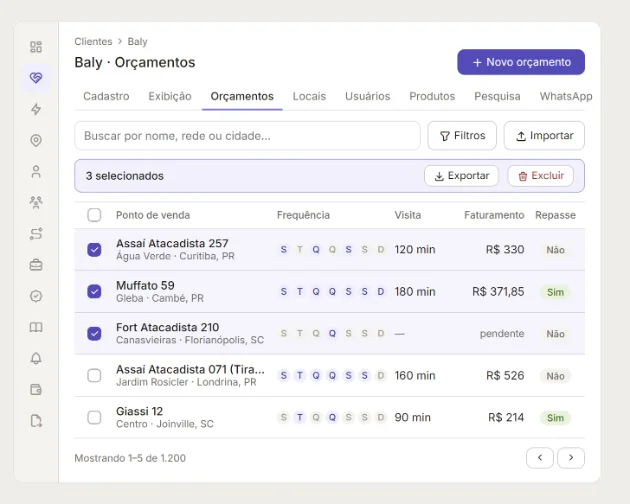Click the R$ 526 faturamento value
This screenshot has height=504, width=630.
coord(505,375)
